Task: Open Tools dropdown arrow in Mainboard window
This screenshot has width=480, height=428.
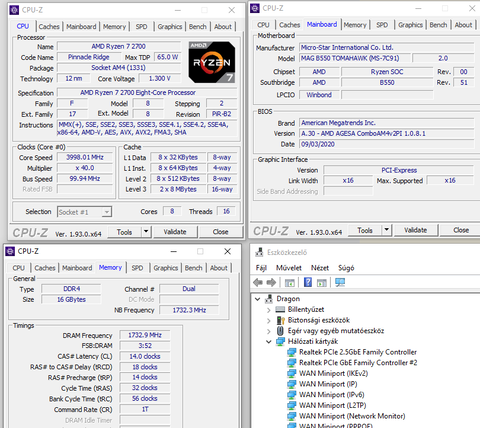Action: pos(387,230)
